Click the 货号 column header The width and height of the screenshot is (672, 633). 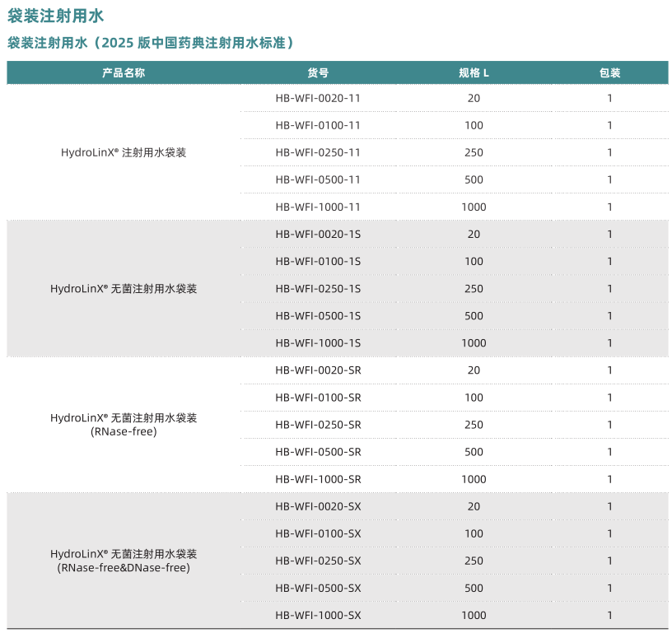pyautogui.click(x=318, y=72)
